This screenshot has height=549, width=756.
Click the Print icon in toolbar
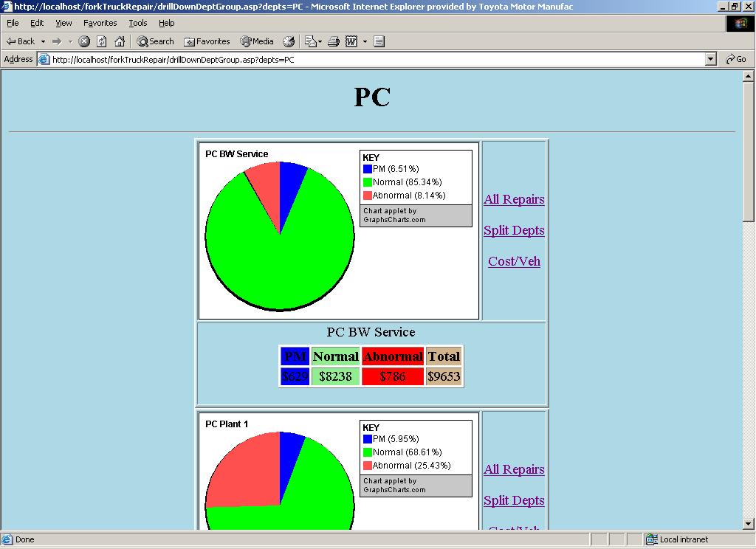tap(333, 41)
